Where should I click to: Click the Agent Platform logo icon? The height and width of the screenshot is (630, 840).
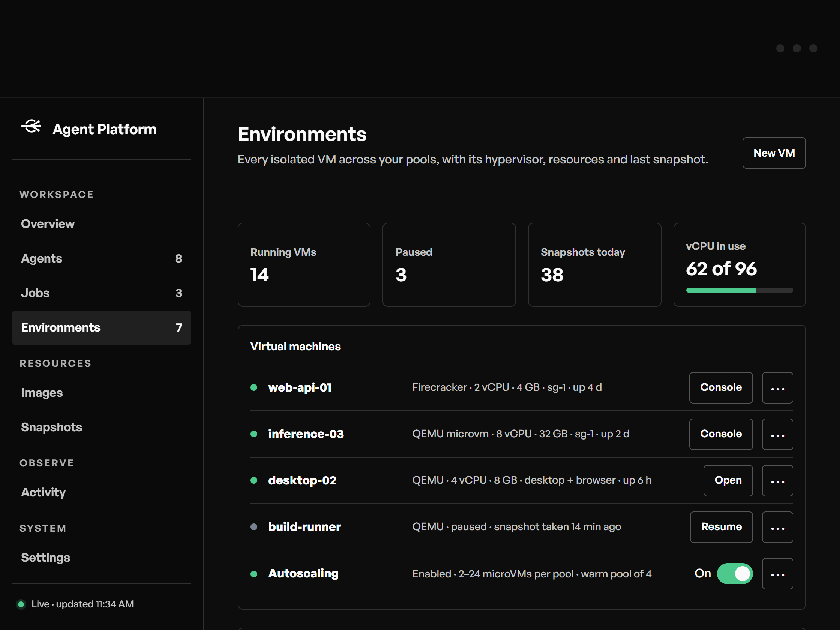31,126
